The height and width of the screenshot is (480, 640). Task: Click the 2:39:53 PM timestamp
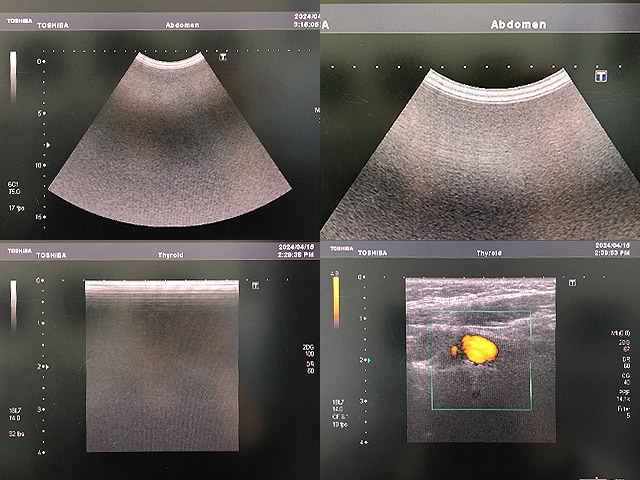(x=612, y=253)
